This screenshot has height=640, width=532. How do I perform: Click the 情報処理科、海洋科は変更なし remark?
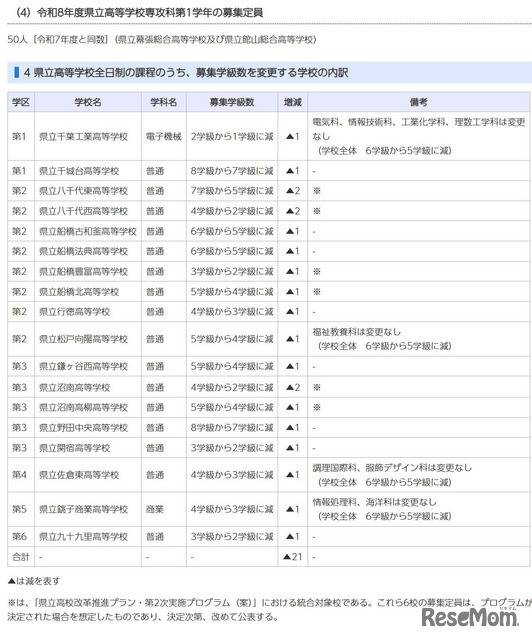374,502
